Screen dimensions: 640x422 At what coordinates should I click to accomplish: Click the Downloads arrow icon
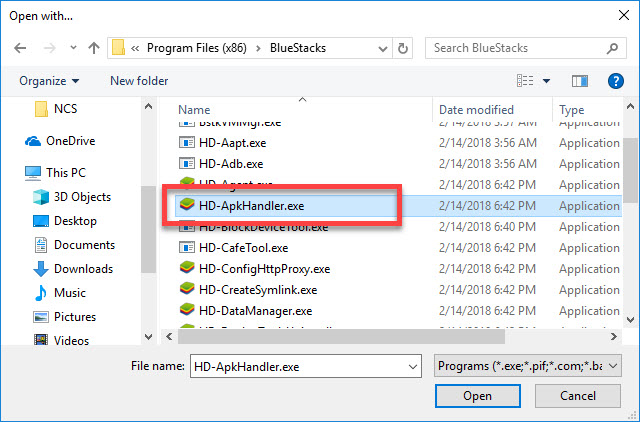(41, 269)
